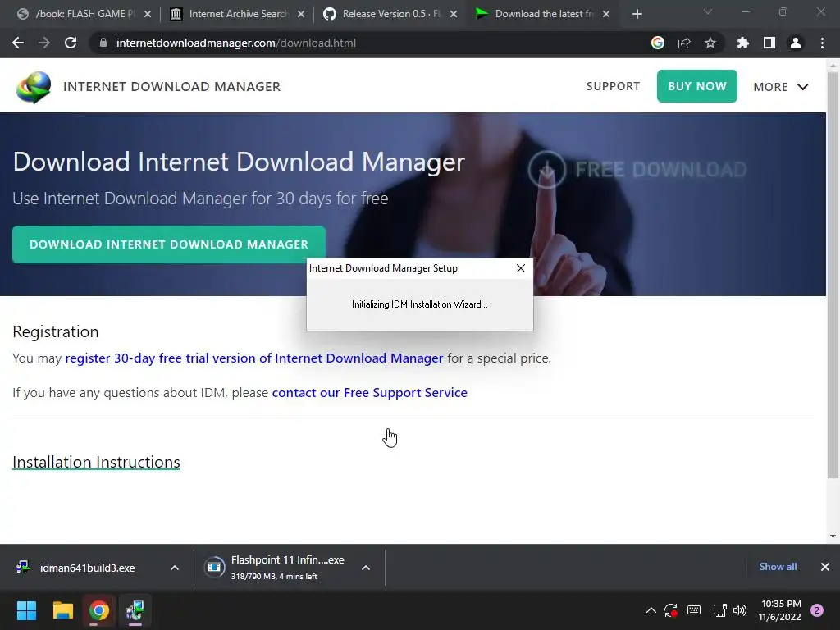Reload the current page
Viewport: 840px width, 630px height.
71,43
